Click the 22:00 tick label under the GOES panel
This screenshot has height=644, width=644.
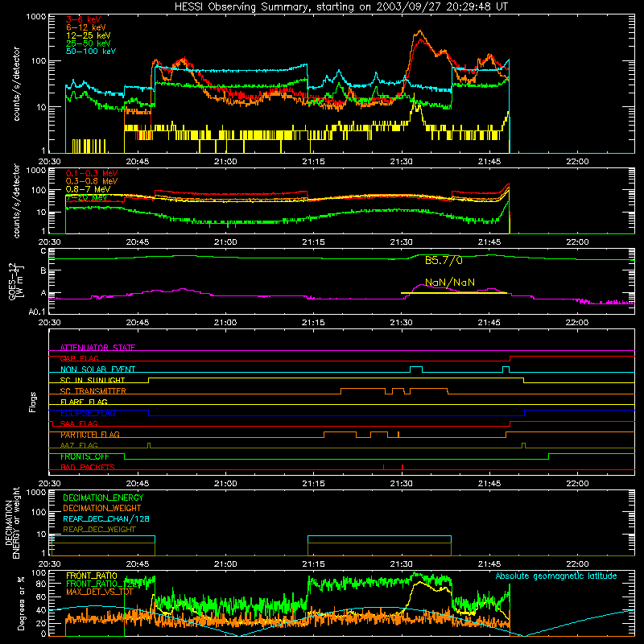click(577, 323)
